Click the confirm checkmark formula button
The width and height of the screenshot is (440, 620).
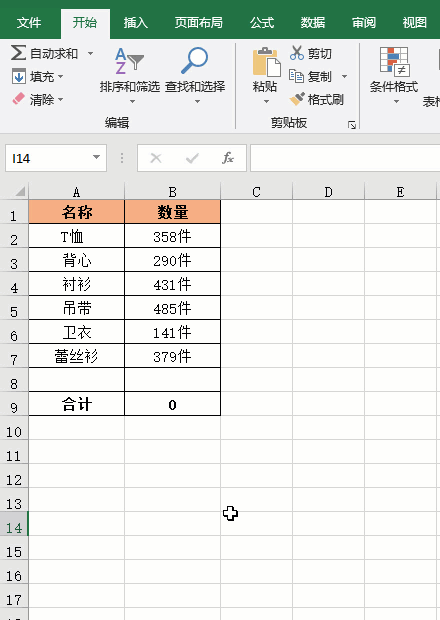point(192,158)
